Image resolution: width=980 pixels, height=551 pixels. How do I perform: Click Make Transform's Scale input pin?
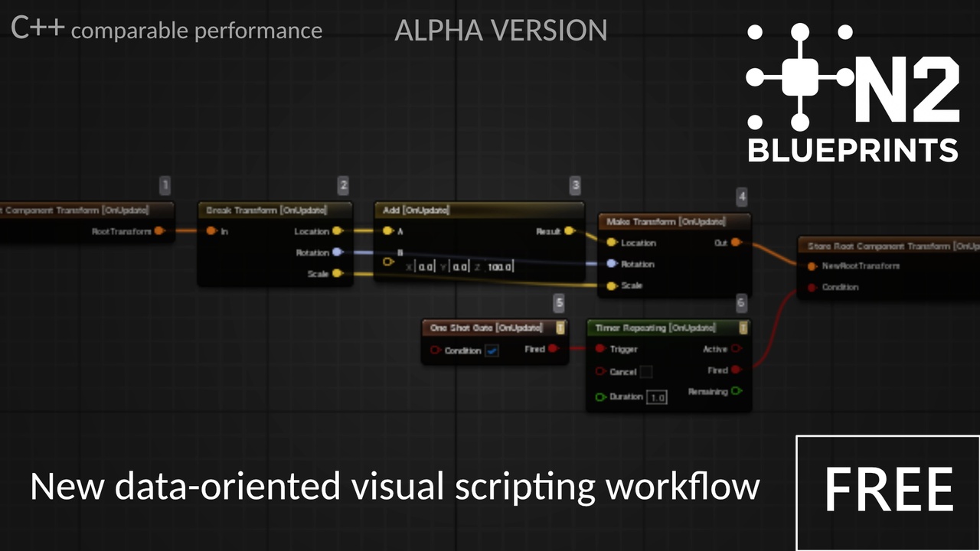[x=611, y=285]
